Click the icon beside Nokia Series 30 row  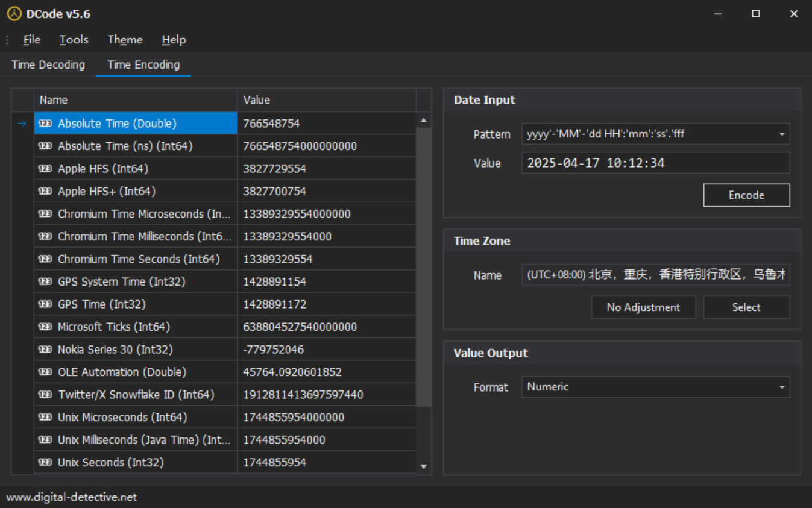(x=45, y=350)
